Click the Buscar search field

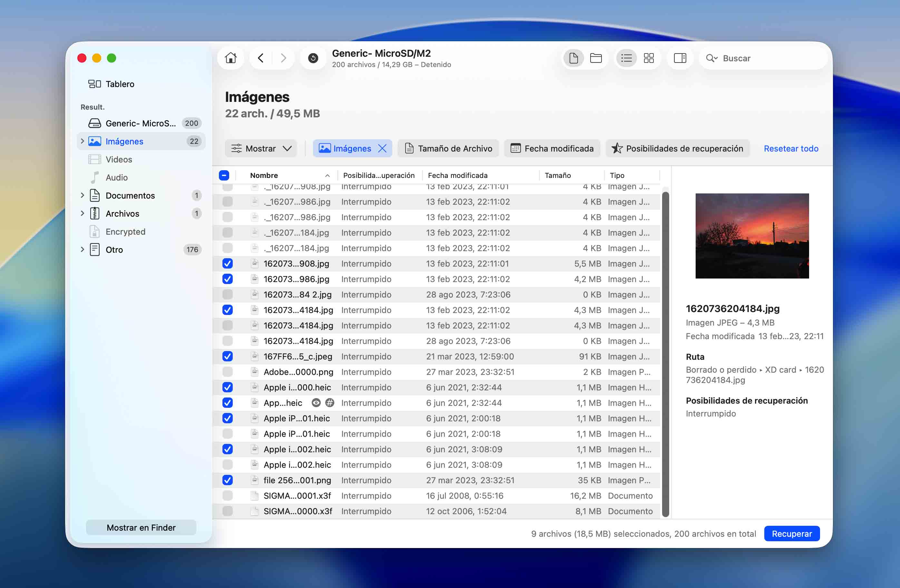[763, 58]
